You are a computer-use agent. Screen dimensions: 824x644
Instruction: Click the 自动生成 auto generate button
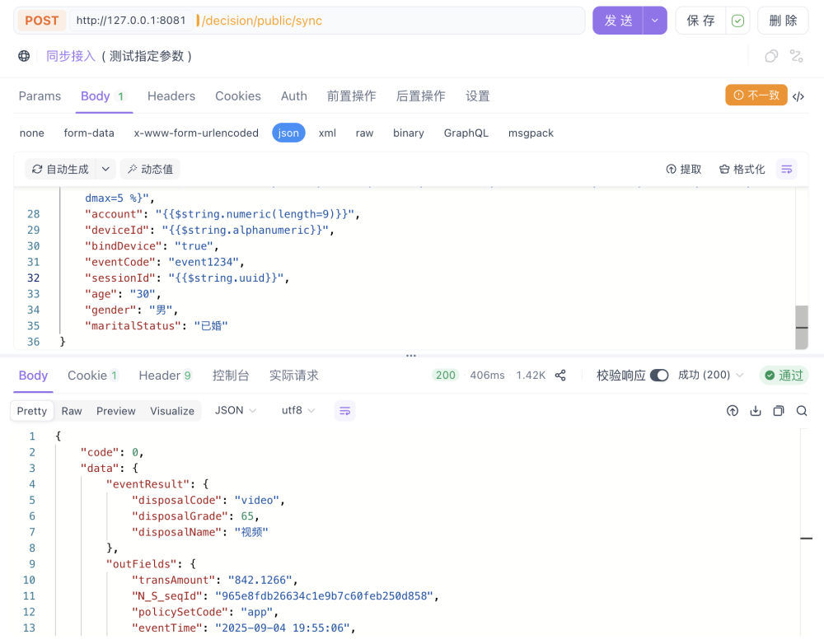tap(60, 169)
